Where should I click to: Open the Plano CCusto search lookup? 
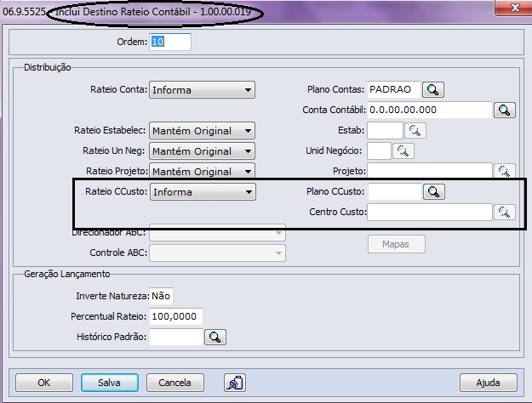pos(434,192)
